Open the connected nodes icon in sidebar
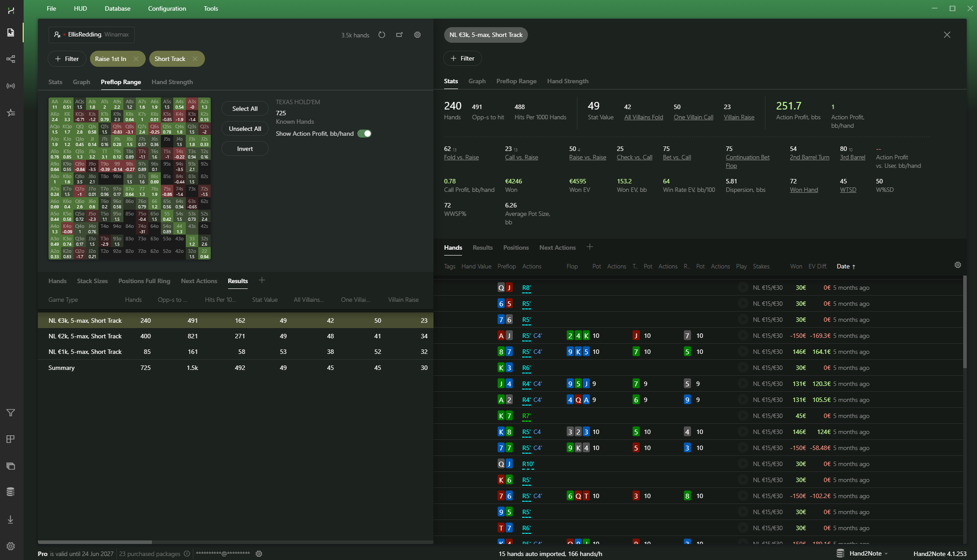Image resolution: width=977 pixels, height=560 pixels. [11, 59]
